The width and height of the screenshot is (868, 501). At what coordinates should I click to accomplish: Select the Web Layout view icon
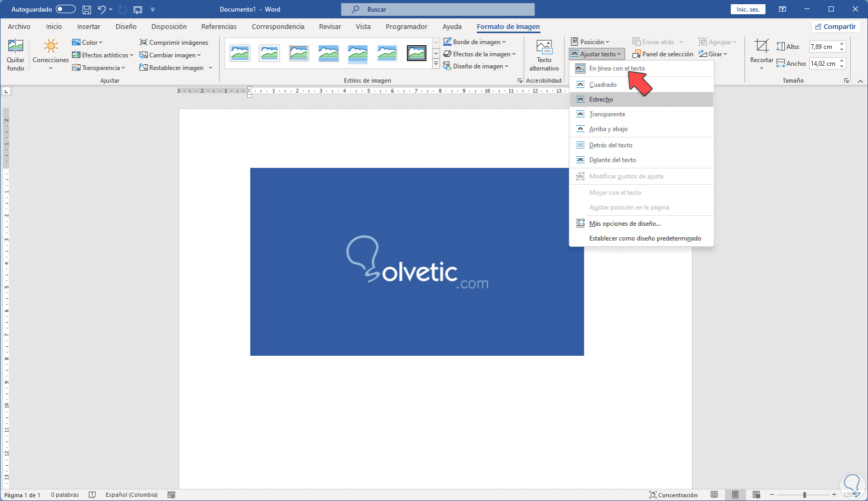(756, 495)
